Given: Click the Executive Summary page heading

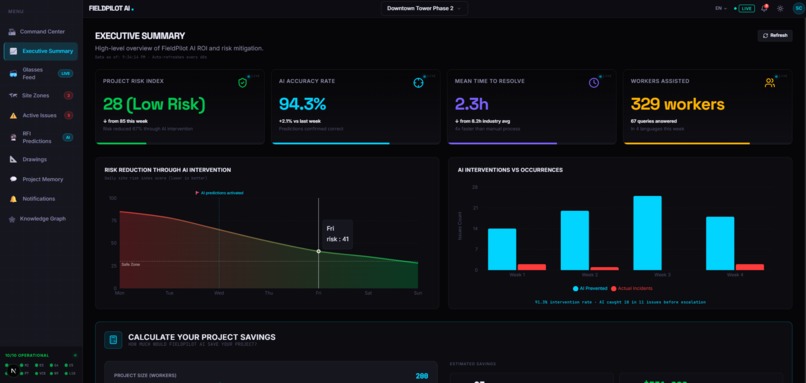Looking at the screenshot, I should pos(140,36).
